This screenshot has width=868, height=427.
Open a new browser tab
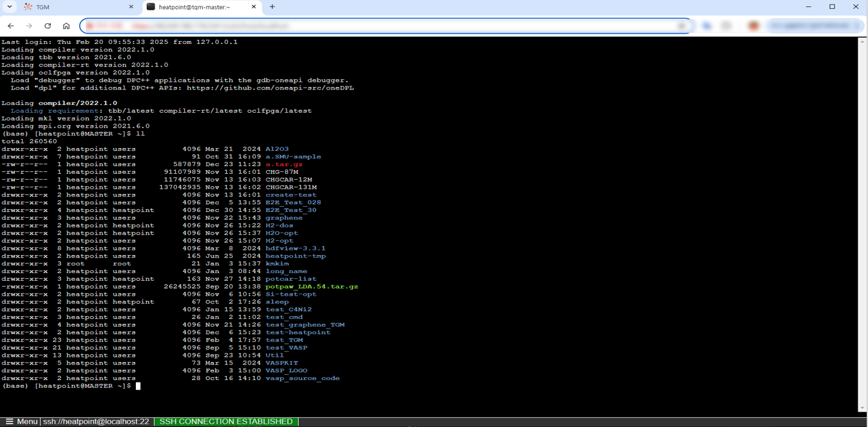pos(272,7)
